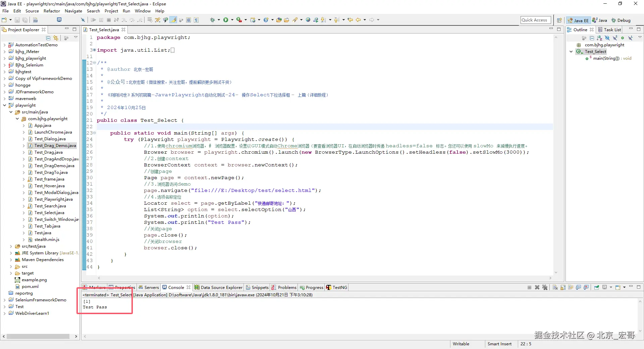Toggle Hide Non-Public Members green dot icon
Image resolution: width=644 pixels, height=349 pixels.
tap(623, 38)
